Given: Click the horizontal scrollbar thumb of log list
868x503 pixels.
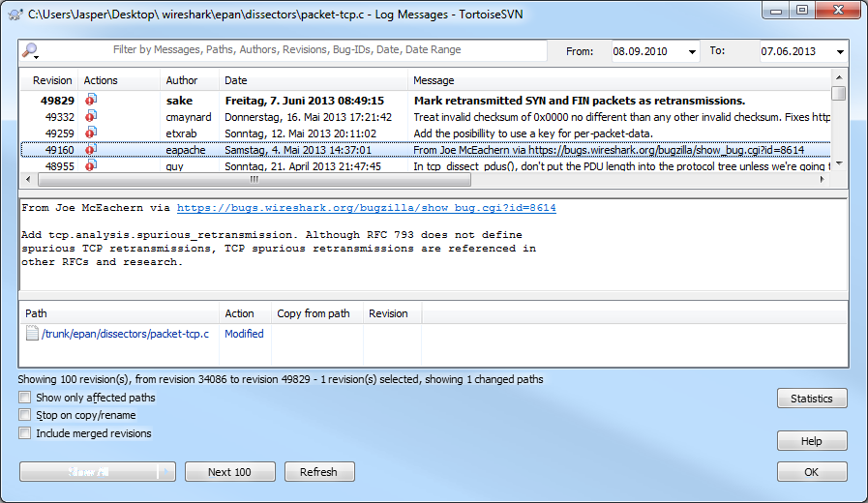Looking at the screenshot, I should coord(254,179).
